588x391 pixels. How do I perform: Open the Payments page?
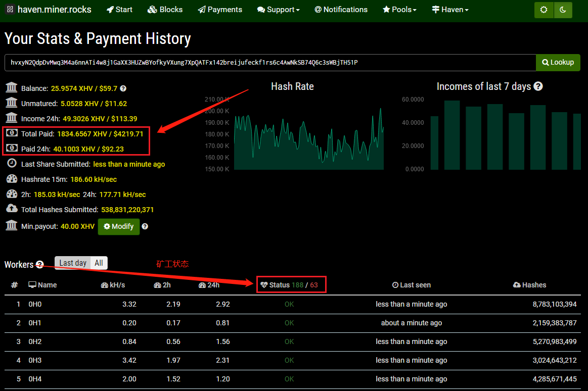tap(220, 10)
